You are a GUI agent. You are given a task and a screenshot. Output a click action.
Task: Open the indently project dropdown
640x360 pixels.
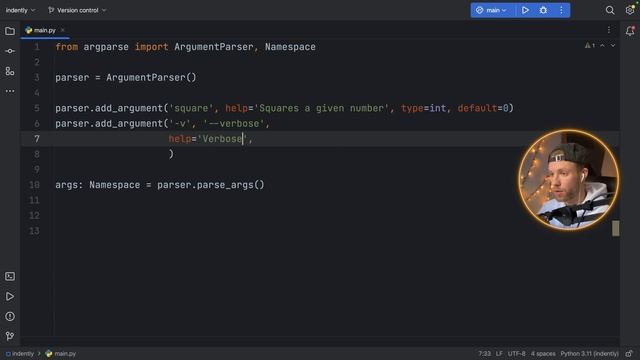[20, 10]
